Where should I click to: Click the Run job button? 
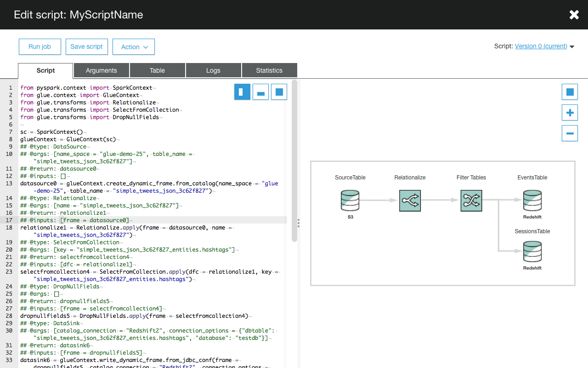point(40,46)
